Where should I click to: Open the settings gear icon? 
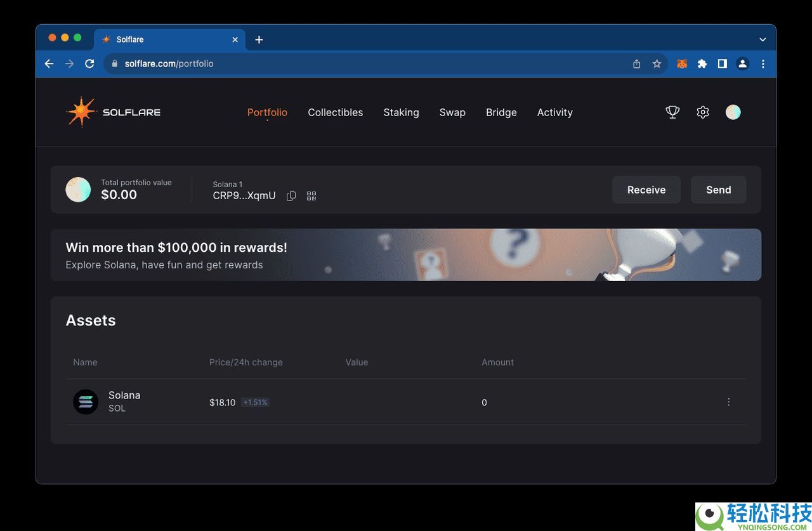click(x=703, y=112)
